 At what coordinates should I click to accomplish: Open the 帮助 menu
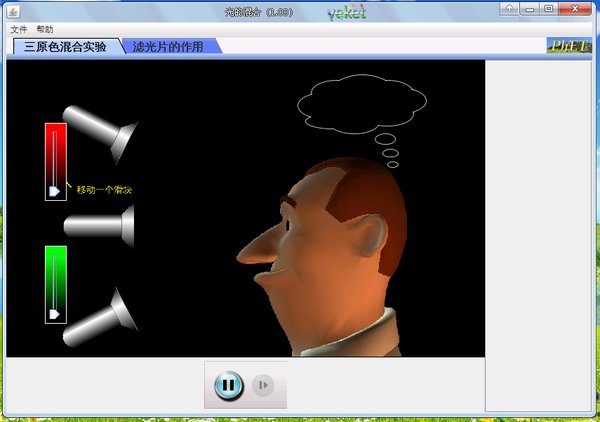pos(45,29)
